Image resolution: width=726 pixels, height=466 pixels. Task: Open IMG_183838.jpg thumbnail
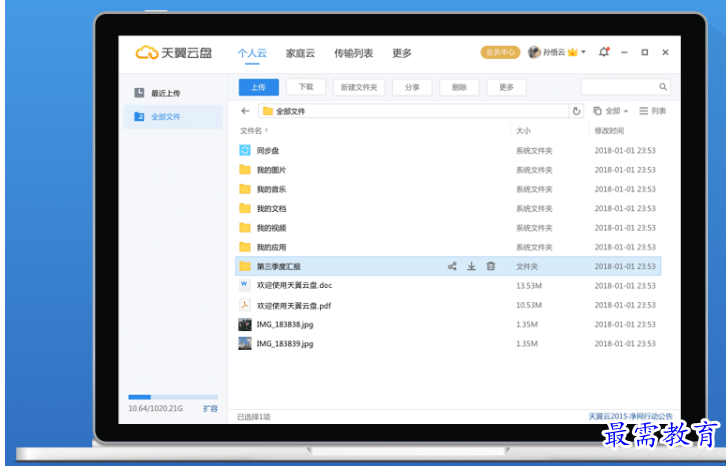click(x=245, y=324)
